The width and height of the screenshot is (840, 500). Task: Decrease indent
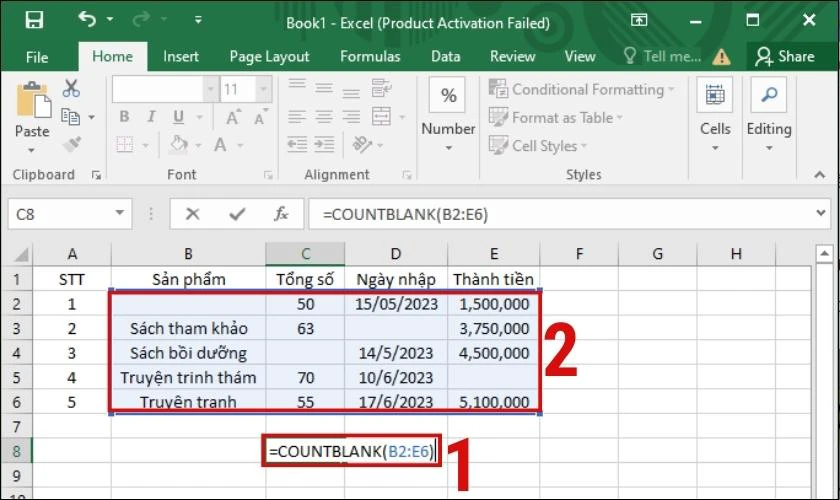click(x=297, y=144)
